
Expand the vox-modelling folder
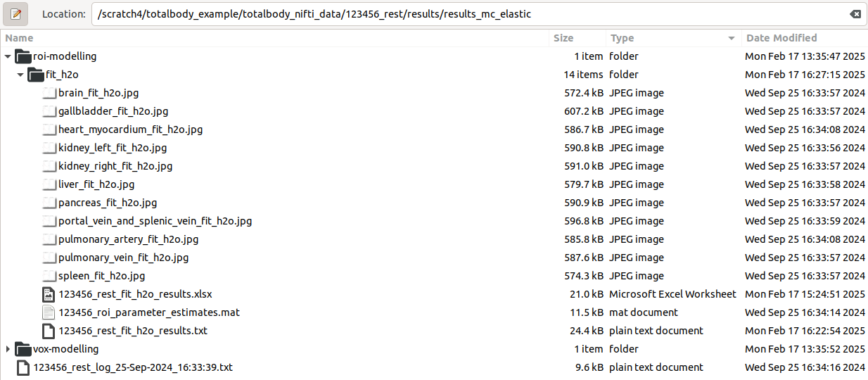coord(8,349)
